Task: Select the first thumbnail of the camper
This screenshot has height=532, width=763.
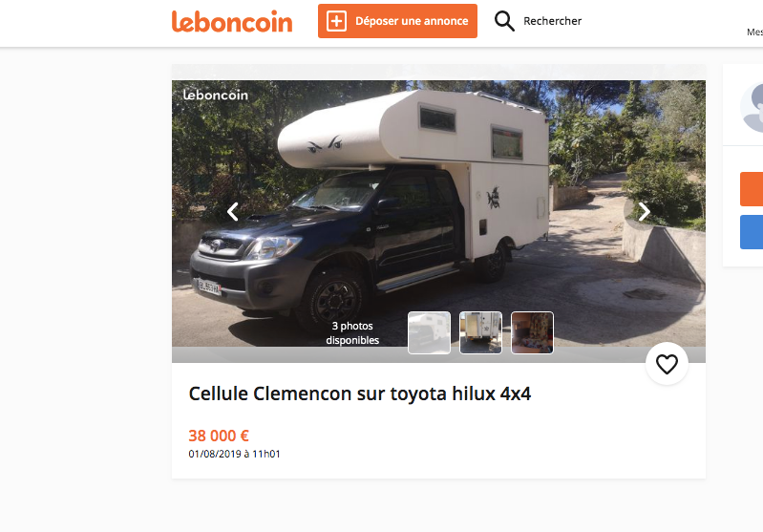Action: pos(429,333)
